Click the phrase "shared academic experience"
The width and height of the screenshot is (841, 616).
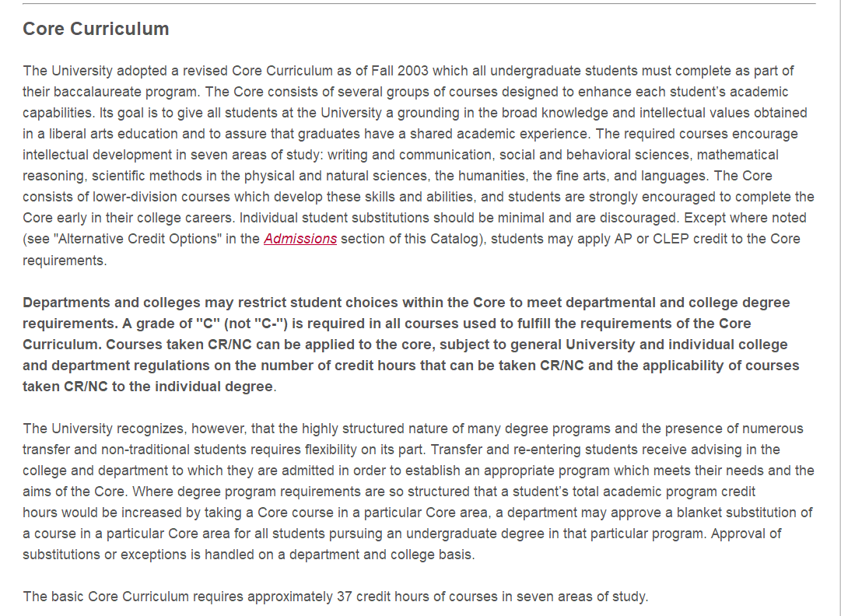(x=499, y=134)
